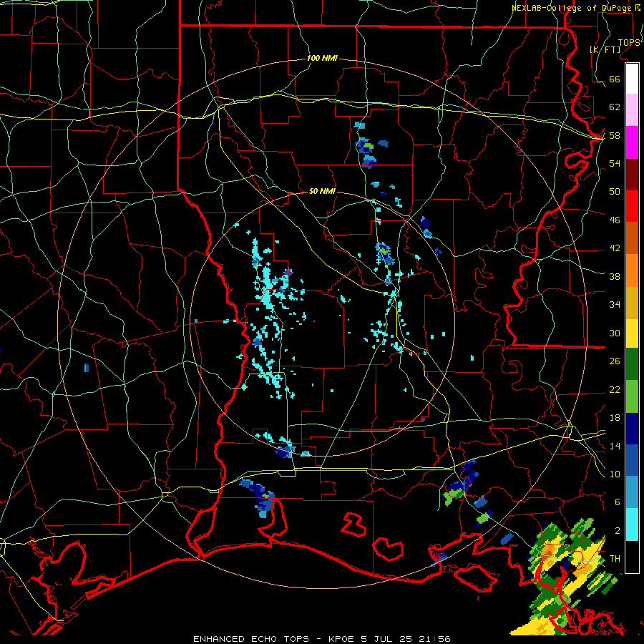
Task: Click the '62' legend value
Action: tap(615, 107)
